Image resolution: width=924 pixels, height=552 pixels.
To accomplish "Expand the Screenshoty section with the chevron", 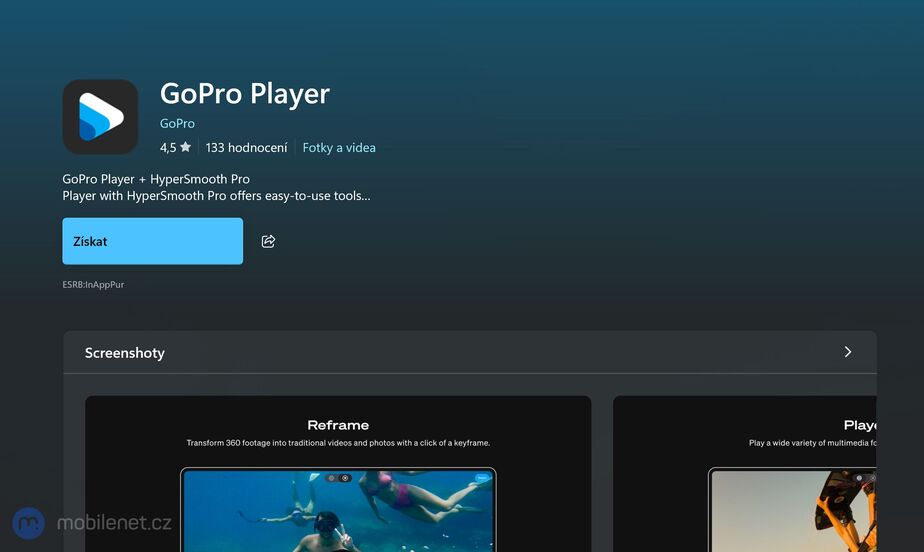I will [847, 352].
